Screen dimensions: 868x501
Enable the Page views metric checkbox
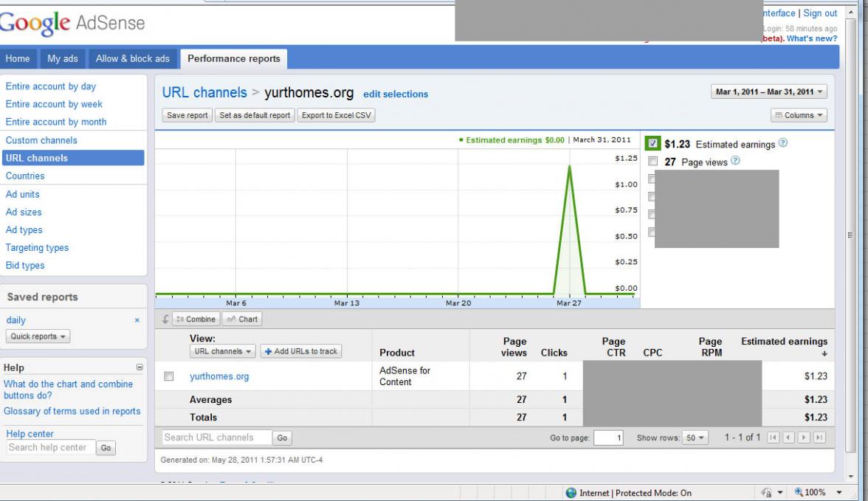click(x=652, y=162)
